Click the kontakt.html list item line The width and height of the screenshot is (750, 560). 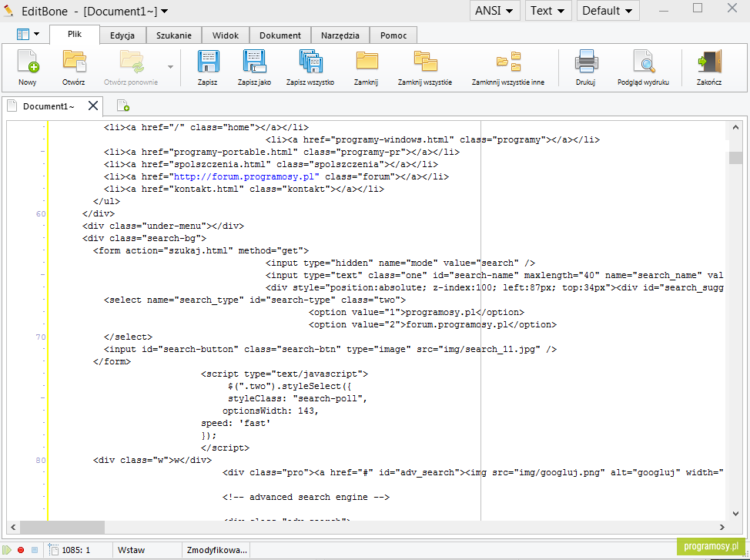pos(244,189)
